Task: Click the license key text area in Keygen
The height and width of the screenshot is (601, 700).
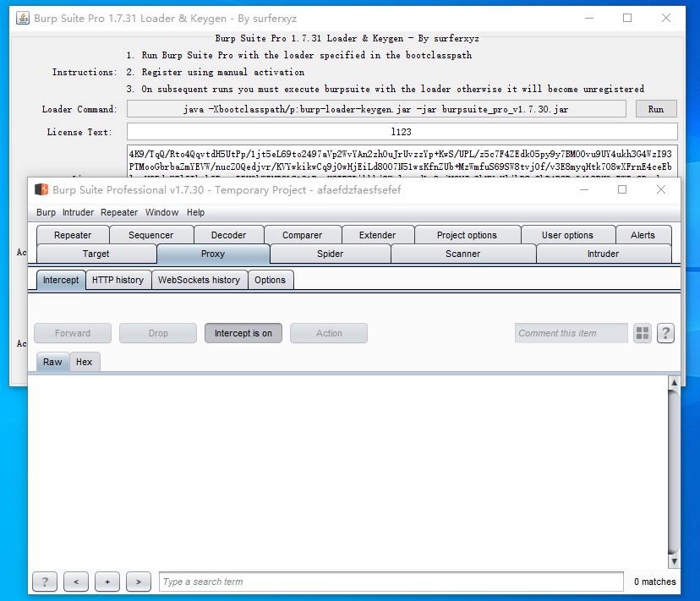Action: 402,161
